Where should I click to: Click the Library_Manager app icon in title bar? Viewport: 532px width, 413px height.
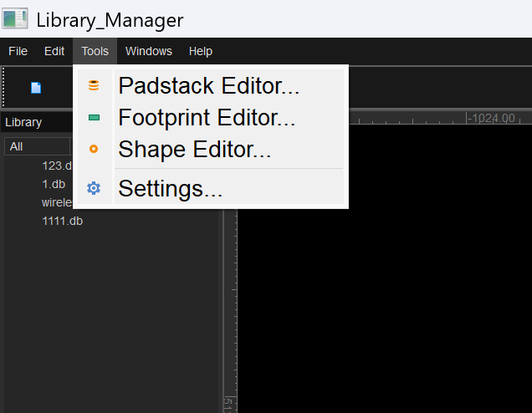click(15, 18)
